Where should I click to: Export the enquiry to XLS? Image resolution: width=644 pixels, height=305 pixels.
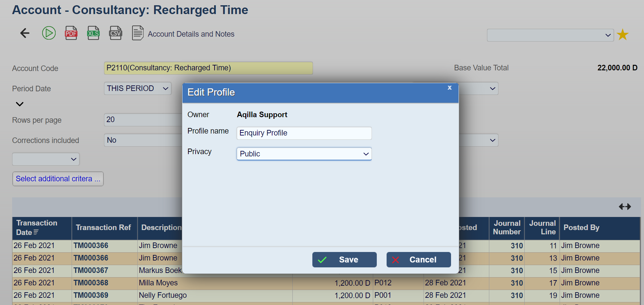pos(93,33)
